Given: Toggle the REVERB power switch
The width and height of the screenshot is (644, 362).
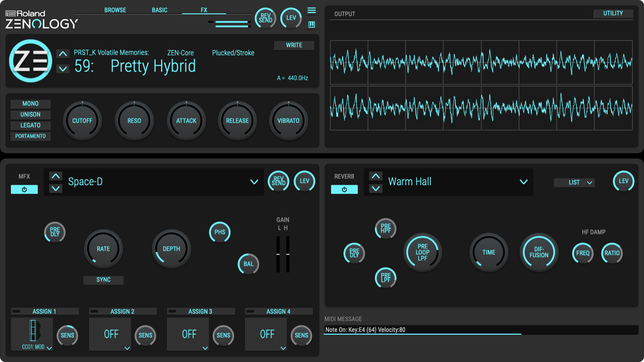Looking at the screenshot, I should (344, 190).
